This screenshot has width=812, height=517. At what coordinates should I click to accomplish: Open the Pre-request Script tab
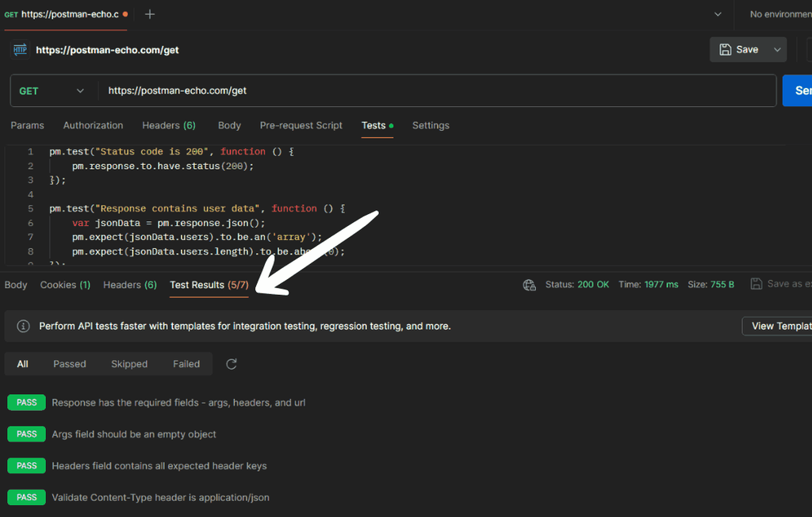click(301, 125)
